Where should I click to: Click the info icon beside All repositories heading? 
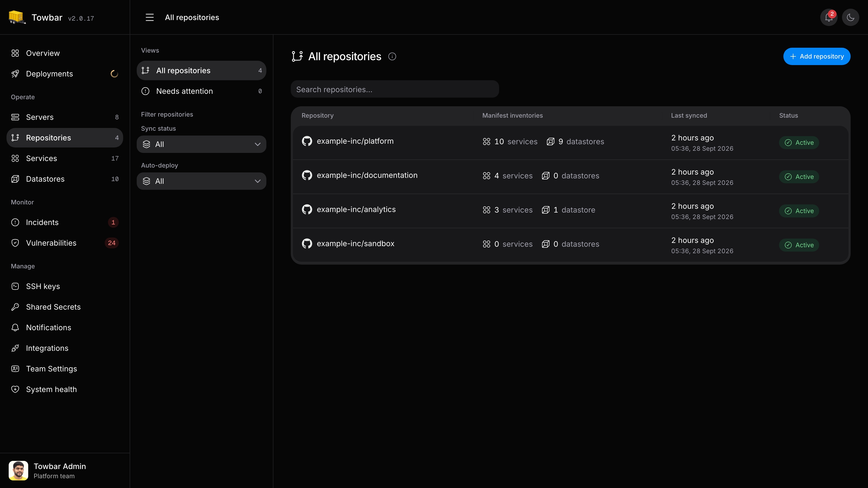click(x=392, y=57)
